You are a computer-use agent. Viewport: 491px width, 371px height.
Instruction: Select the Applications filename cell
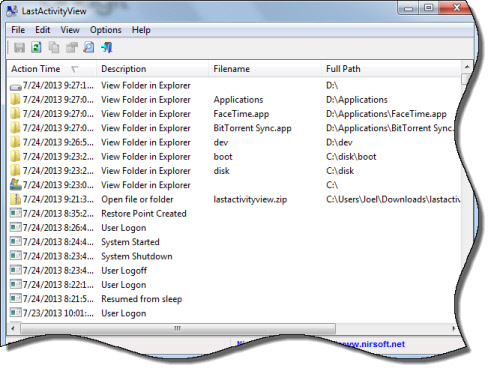(238, 100)
